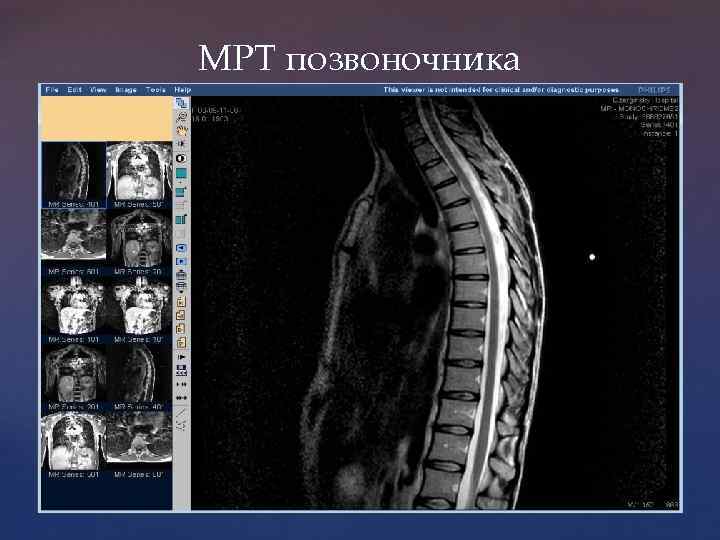
Task: Open the Help menu
Action: click(x=182, y=90)
